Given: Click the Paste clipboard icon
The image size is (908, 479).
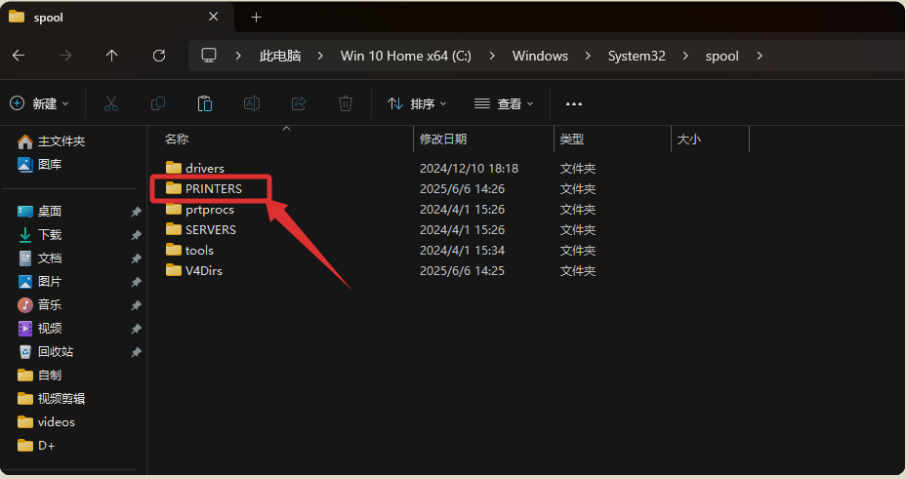Looking at the screenshot, I should 205,104.
